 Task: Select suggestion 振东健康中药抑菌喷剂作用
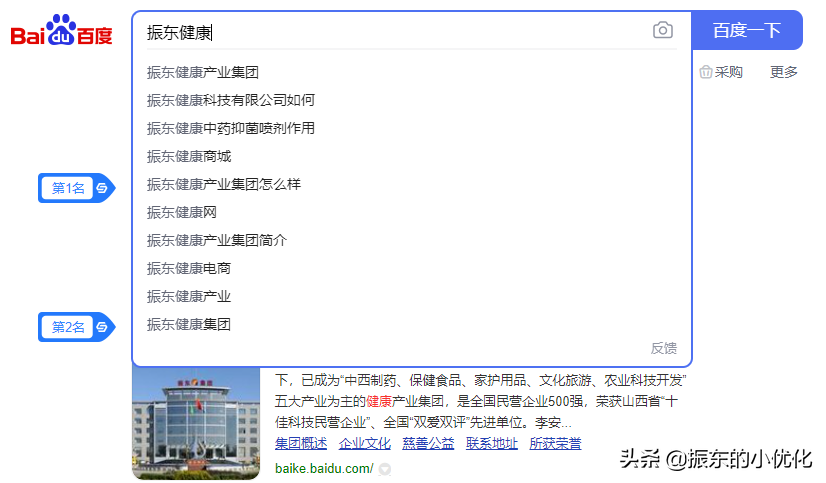(x=231, y=128)
